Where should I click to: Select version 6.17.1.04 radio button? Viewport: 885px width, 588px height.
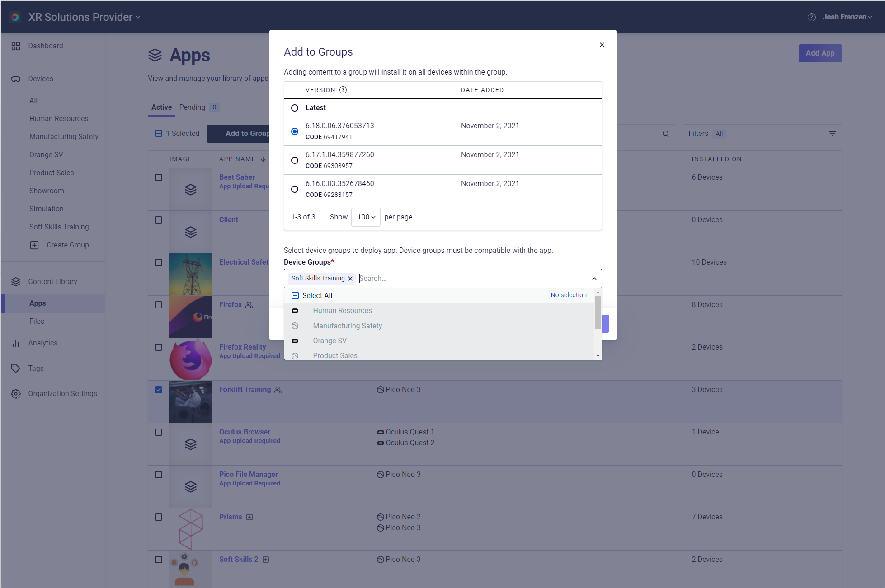295,160
